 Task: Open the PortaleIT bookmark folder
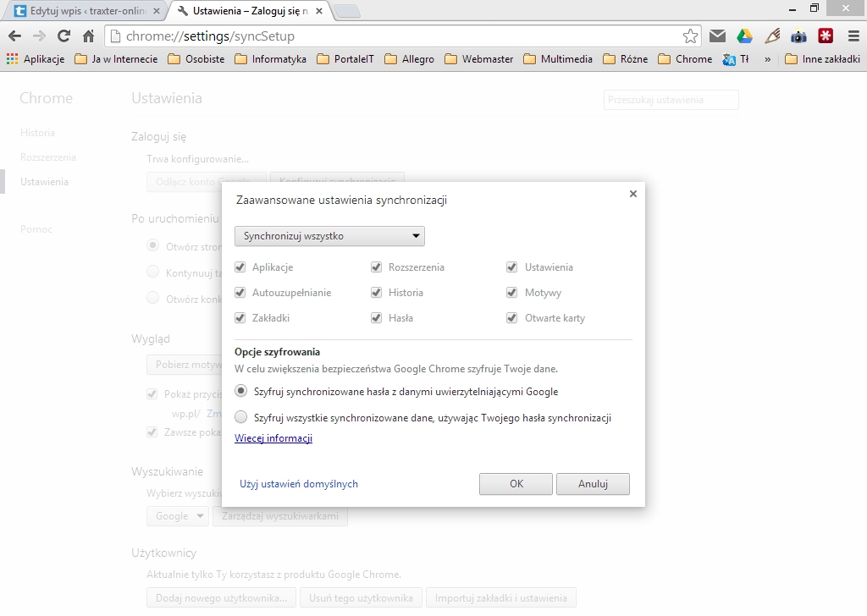(x=345, y=59)
